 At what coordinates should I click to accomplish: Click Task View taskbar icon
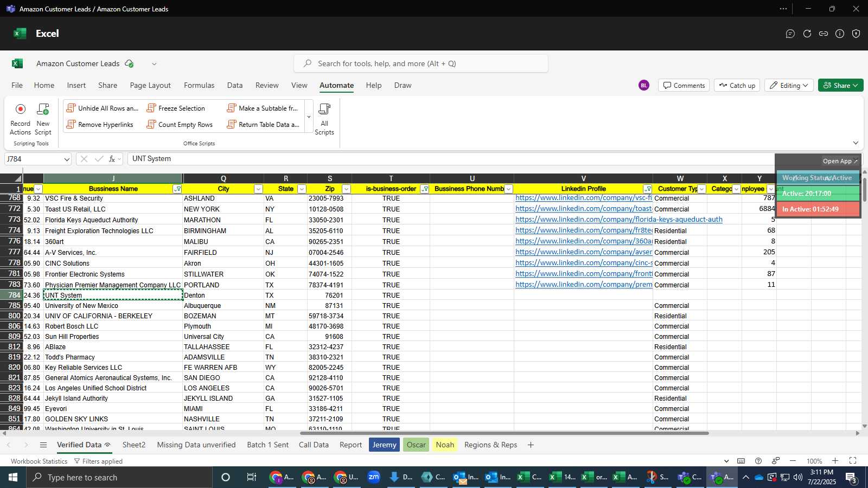[252, 477]
